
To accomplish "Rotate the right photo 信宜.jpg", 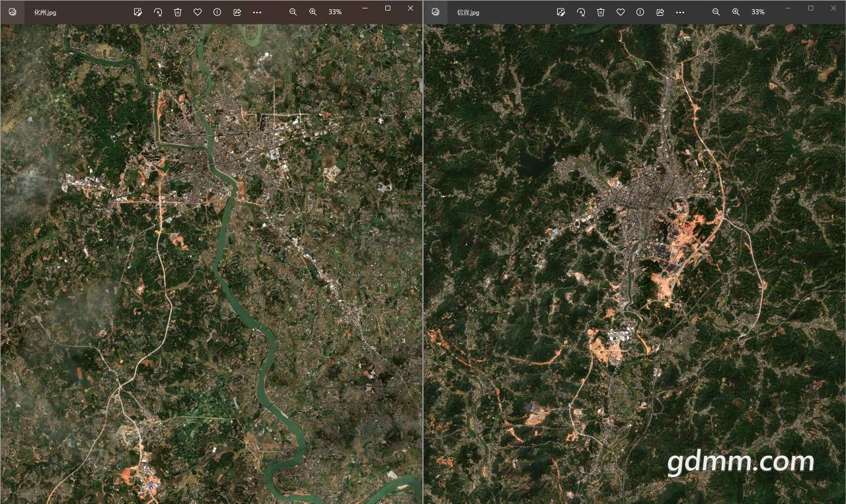I will (581, 12).
